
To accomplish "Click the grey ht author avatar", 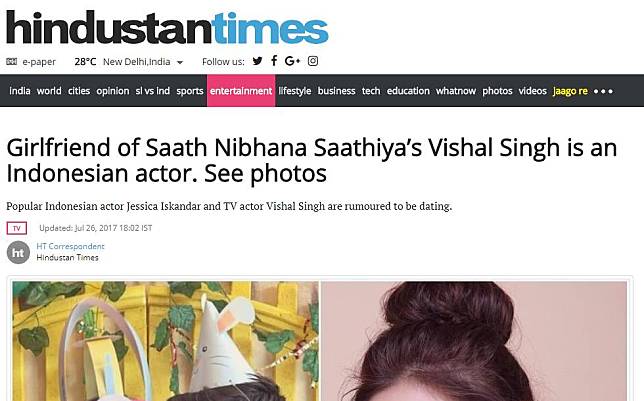I will (x=18, y=252).
